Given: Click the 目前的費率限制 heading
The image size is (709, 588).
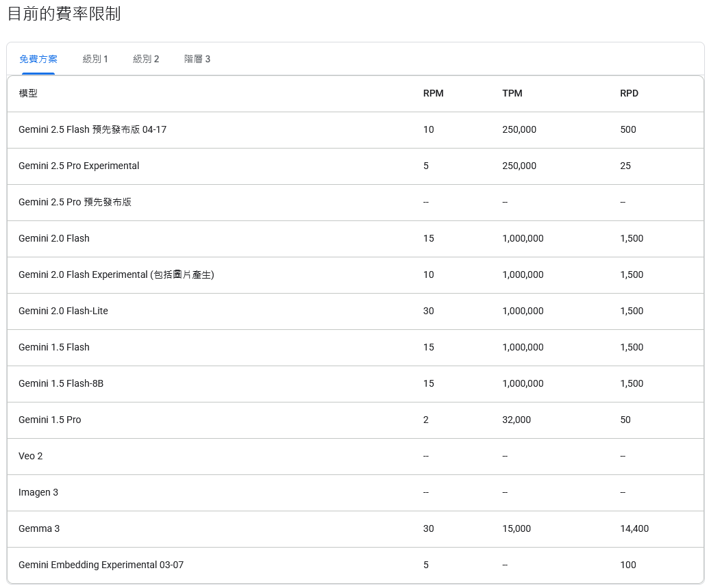Looking at the screenshot, I should (x=64, y=14).
